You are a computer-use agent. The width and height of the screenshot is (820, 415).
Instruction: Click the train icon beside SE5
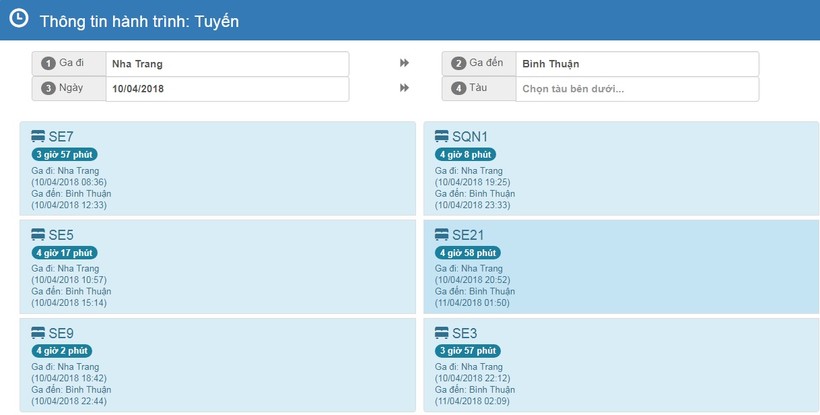[38, 234]
